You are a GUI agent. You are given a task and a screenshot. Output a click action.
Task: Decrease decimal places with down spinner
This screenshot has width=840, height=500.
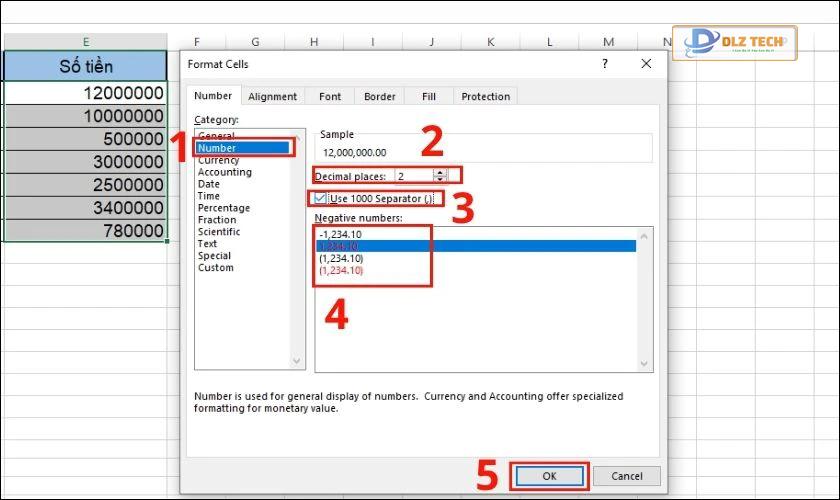point(440,179)
